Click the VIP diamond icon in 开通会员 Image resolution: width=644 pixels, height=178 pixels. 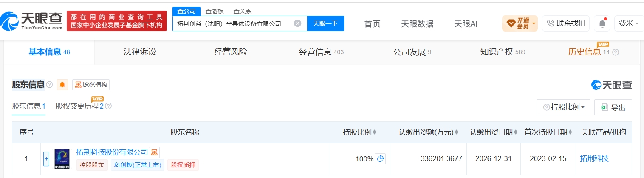(x=511, y=23)
